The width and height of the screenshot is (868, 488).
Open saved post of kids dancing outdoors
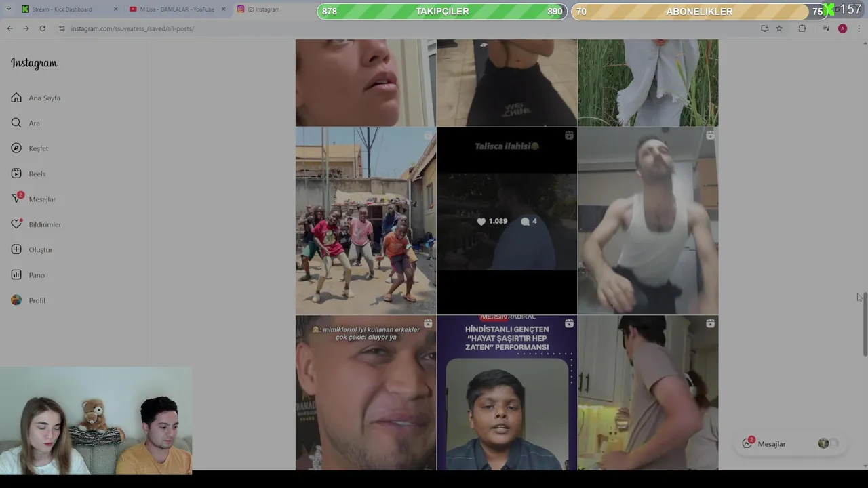pos(366,221)
